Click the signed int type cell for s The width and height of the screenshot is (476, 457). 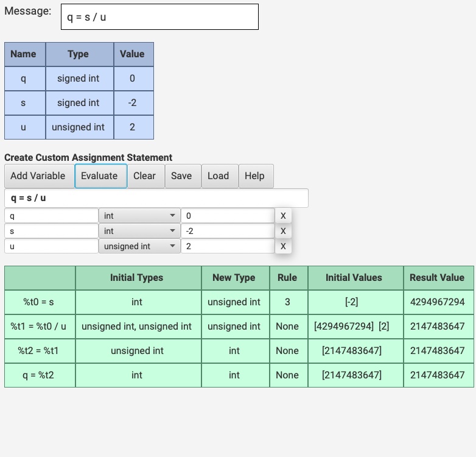tap(80, 103)
